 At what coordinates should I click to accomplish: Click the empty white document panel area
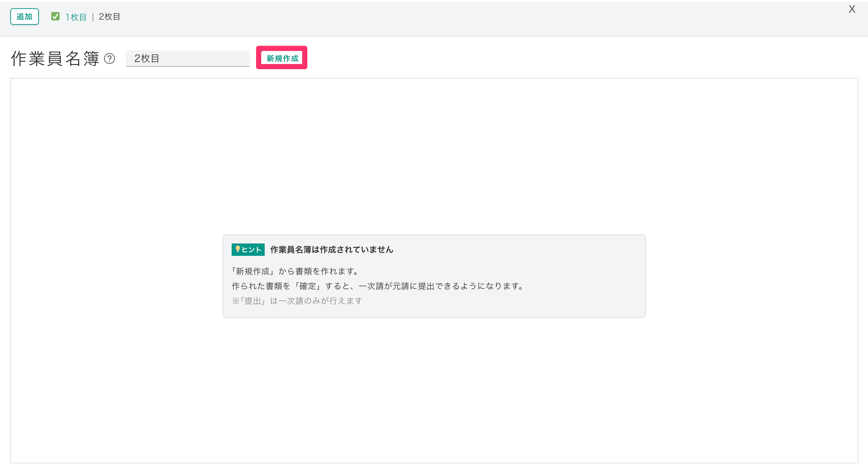pos(434,155)
